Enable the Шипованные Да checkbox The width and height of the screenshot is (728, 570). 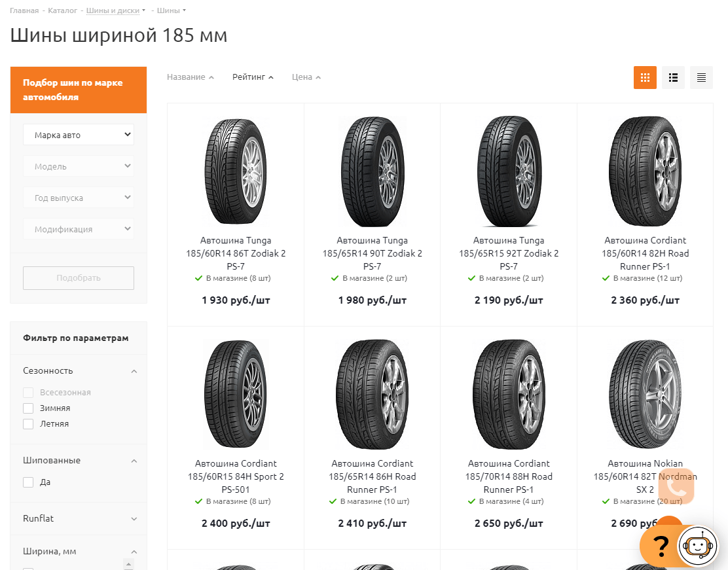[28, 482]
